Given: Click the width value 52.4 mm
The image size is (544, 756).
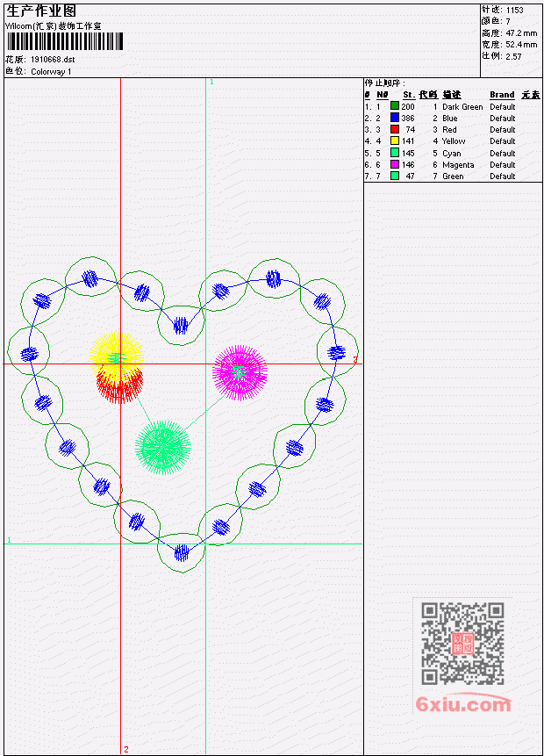Looking at the screenshot, I should point(521,45).
